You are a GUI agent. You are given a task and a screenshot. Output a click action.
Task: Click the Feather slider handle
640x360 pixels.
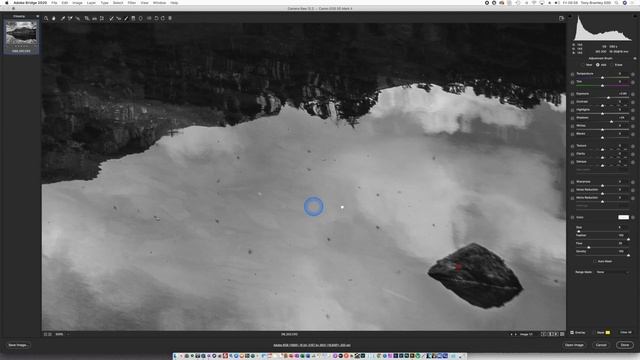click(629, 239)
